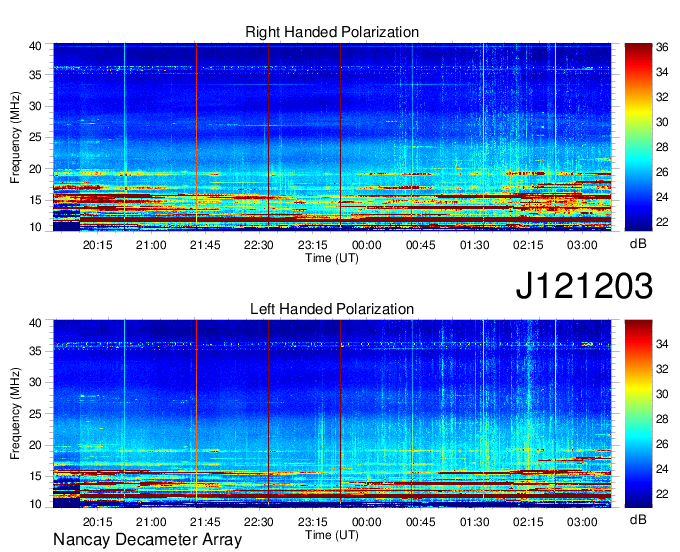Click the "dB" label under Right Handed color bar
This screenshot has width=680, height=552.
(x=638, y=244)
